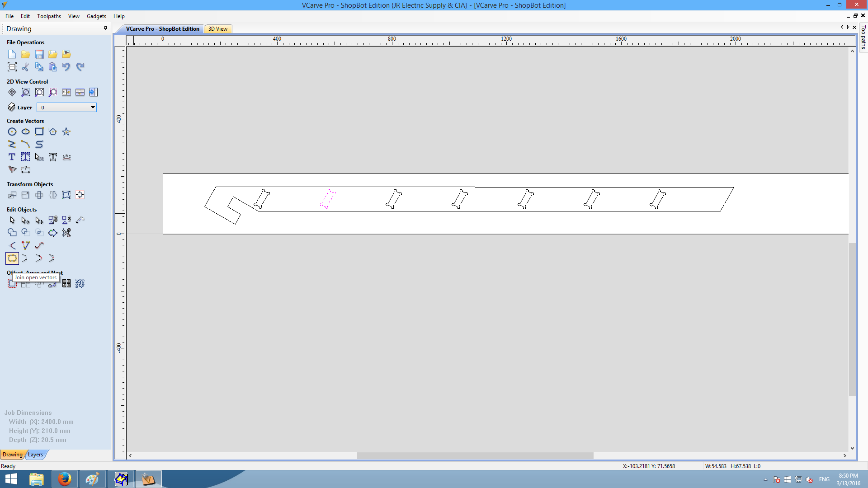Open the Create Fillets tool
The width and height of the screenshot is (868, 488).
pos(12,245)
